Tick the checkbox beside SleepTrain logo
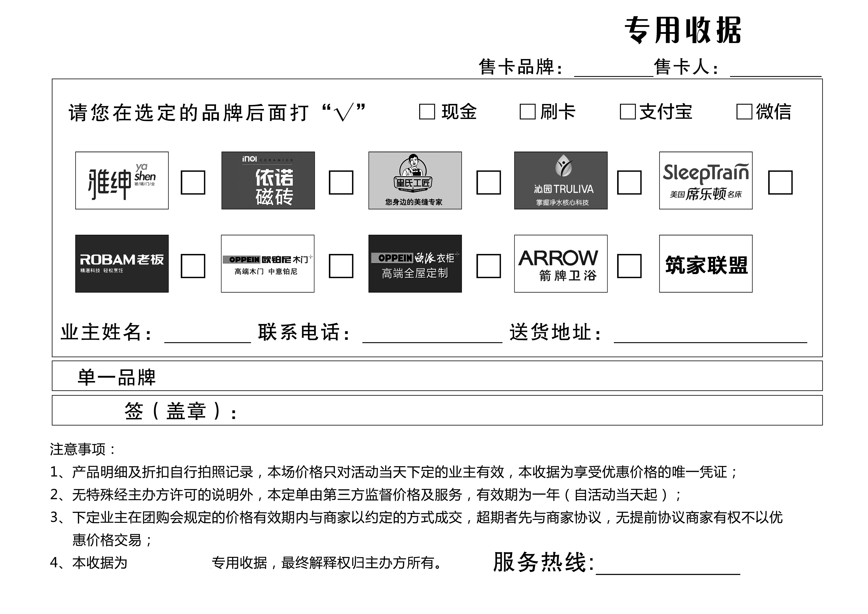Screen dimensions: 868x614 pos(780,182)
